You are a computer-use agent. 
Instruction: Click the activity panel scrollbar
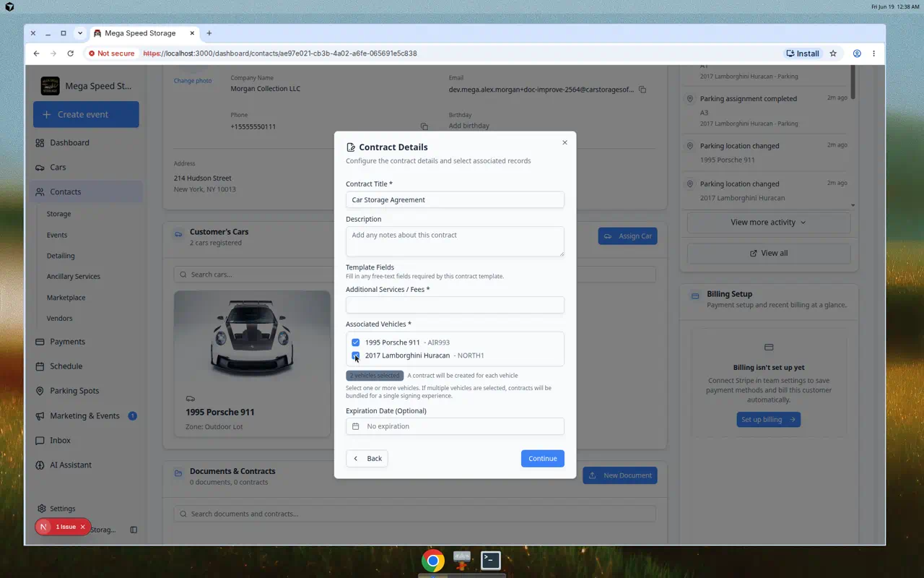pyautogui.click(x=853, y=82)
